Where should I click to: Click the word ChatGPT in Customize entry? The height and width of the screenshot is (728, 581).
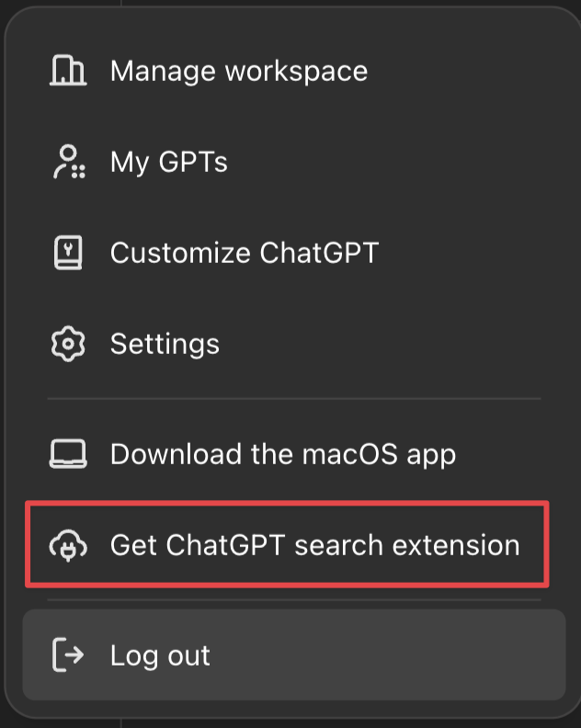tap(319, 253)
